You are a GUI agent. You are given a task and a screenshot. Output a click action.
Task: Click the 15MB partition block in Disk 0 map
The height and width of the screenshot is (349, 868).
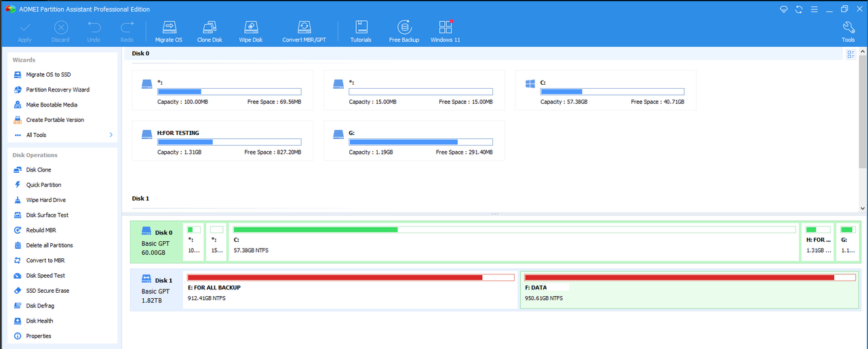click(217, 242)
